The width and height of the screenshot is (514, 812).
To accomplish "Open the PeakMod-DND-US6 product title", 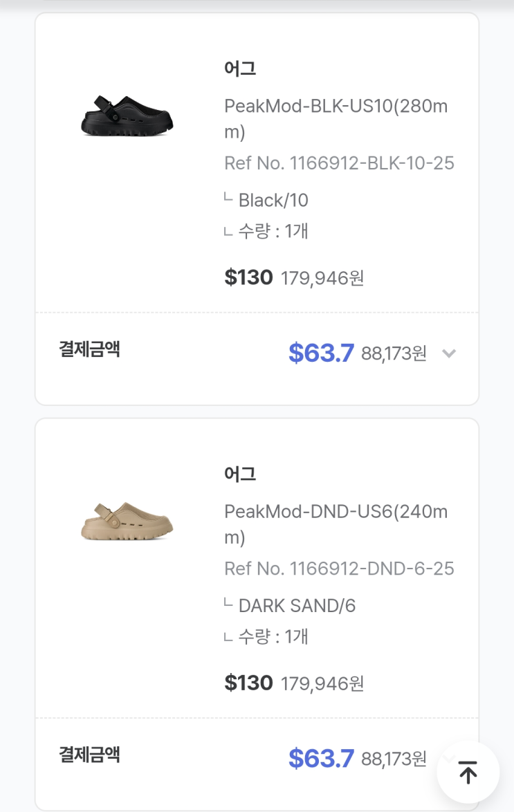I will [x=336, y=524].
